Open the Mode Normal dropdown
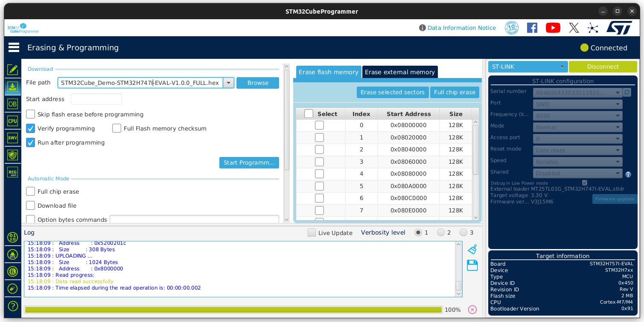The image size is (644, 322). pyautogui.click(x=577, y=127)
